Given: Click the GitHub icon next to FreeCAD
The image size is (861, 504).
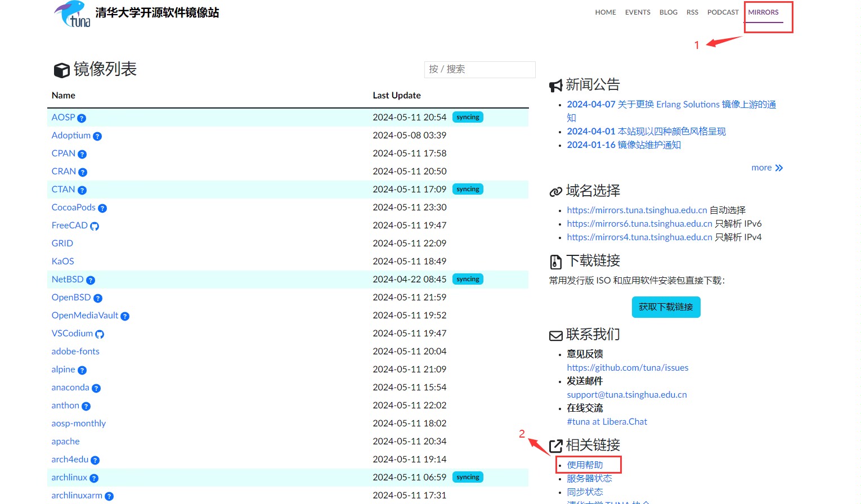Looking at the screenshot, I should click(95, 226).
